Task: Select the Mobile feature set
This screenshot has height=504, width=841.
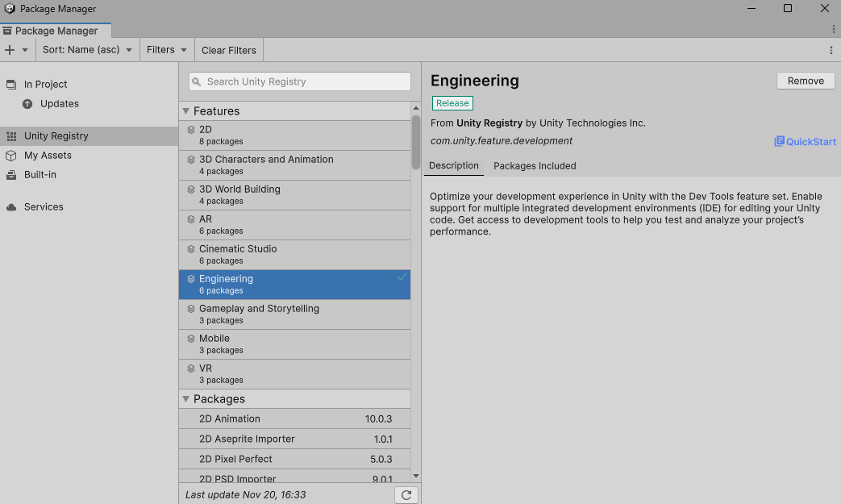Action: (x=295, y=344)
